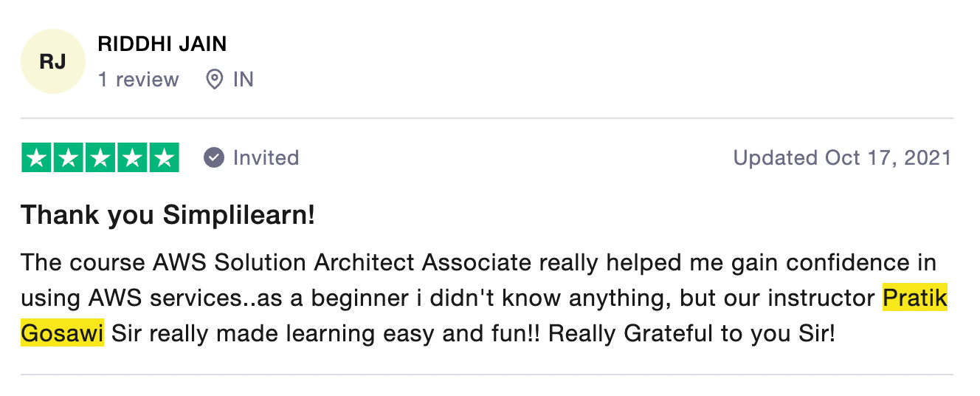Click the highlighted word "Gosawi"
Screen dimensions: 980x396
[62, 334]
